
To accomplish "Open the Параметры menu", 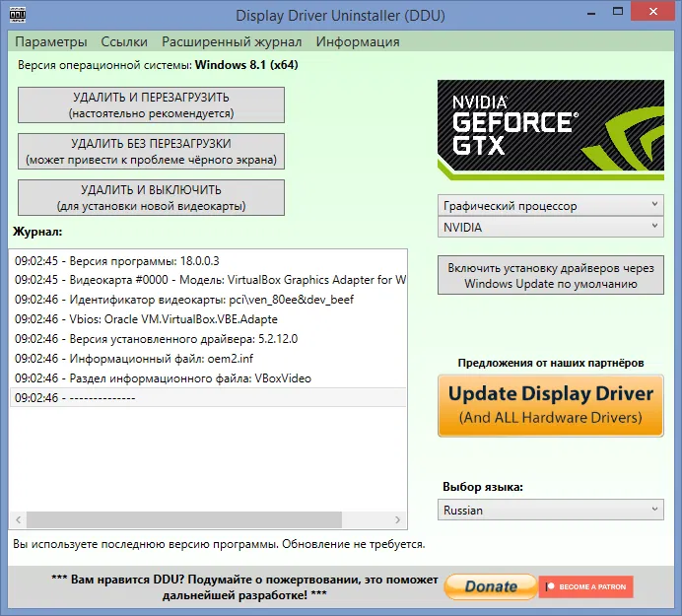I will click(51, 41).
